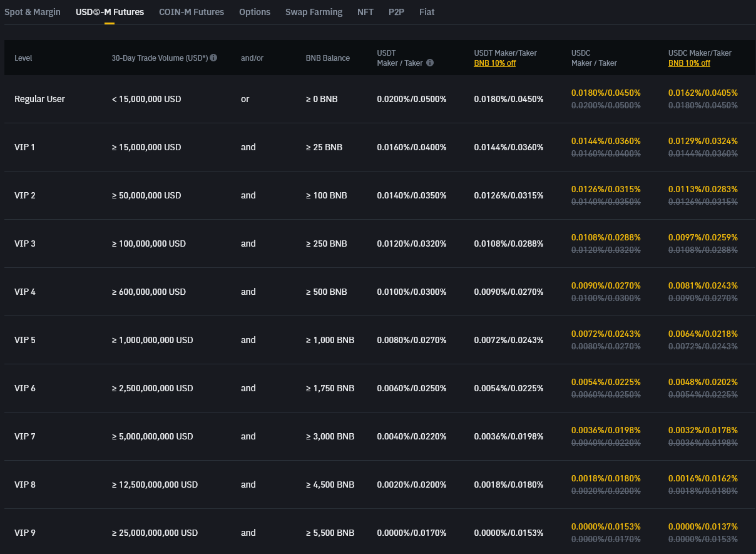The image size is (756, 554).
Task: Select the VIP 1 row label
Action: [x=25, y=147]
